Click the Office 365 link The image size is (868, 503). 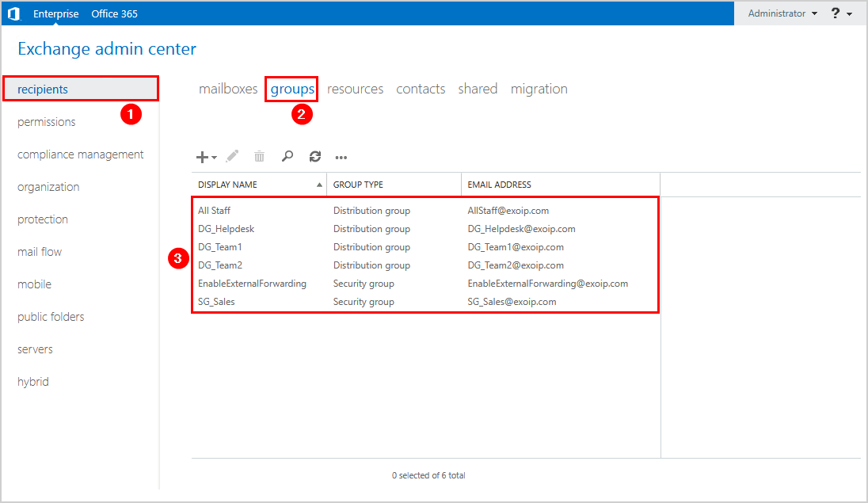(114, 13)
